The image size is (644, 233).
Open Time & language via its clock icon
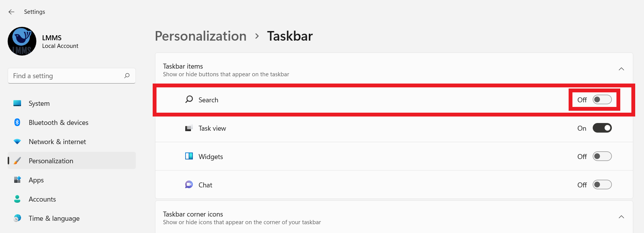[x=17, y=218]
